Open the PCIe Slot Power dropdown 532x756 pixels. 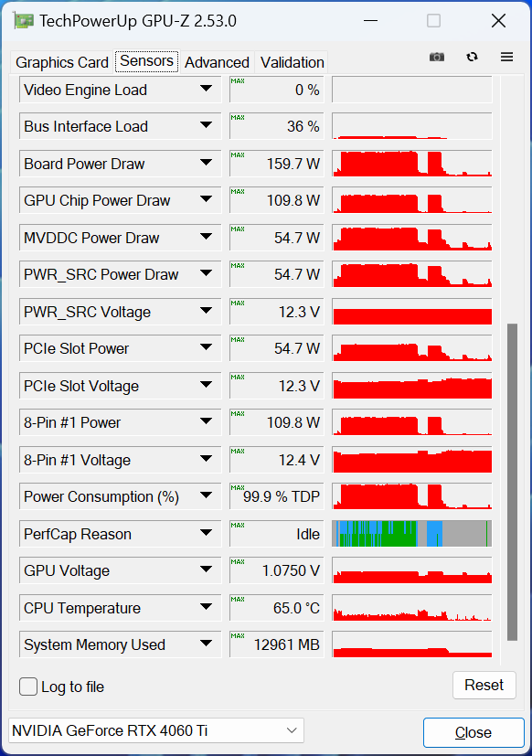point(206,347)
